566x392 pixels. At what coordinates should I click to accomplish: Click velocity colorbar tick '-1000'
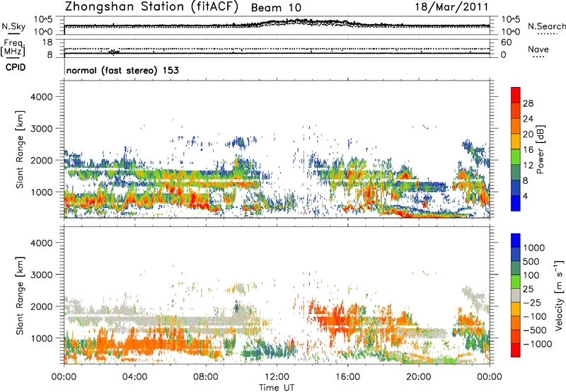[537, 344]
